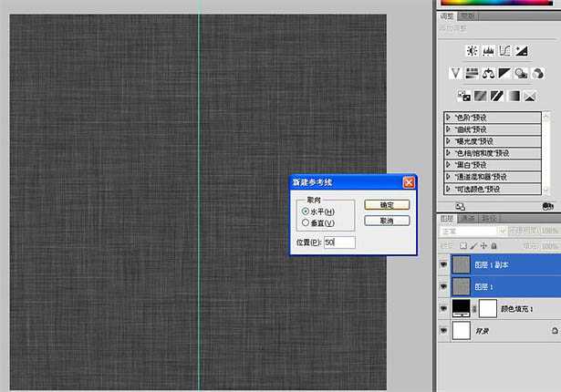Expand the "色阶"预设 presets list

(449, 118)
